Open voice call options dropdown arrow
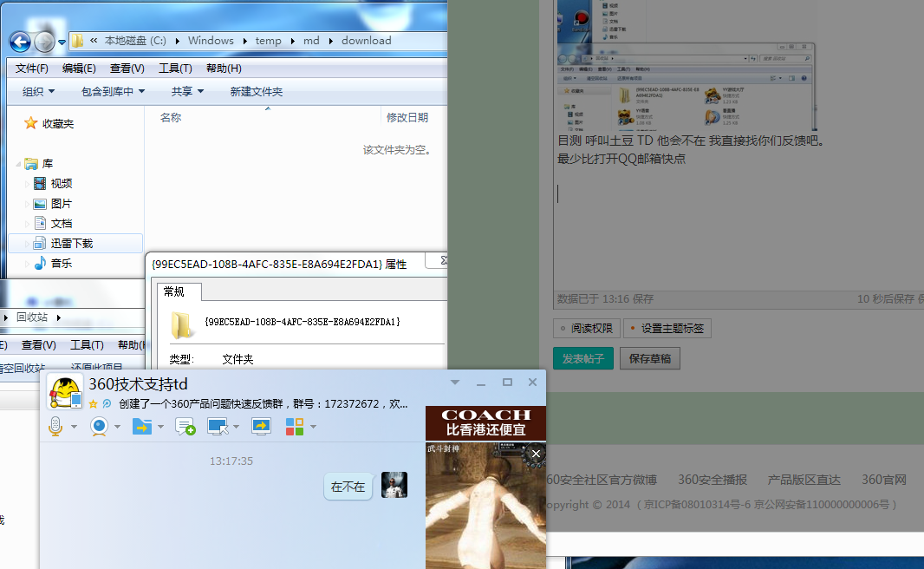The height and width of the screenshot is (569, 924). [75, 426]
